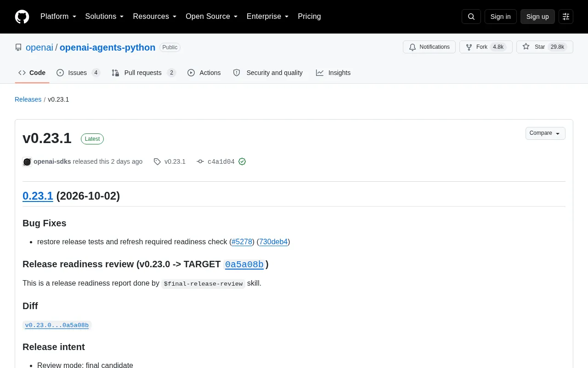Click the Sign up button

[537, 17]
